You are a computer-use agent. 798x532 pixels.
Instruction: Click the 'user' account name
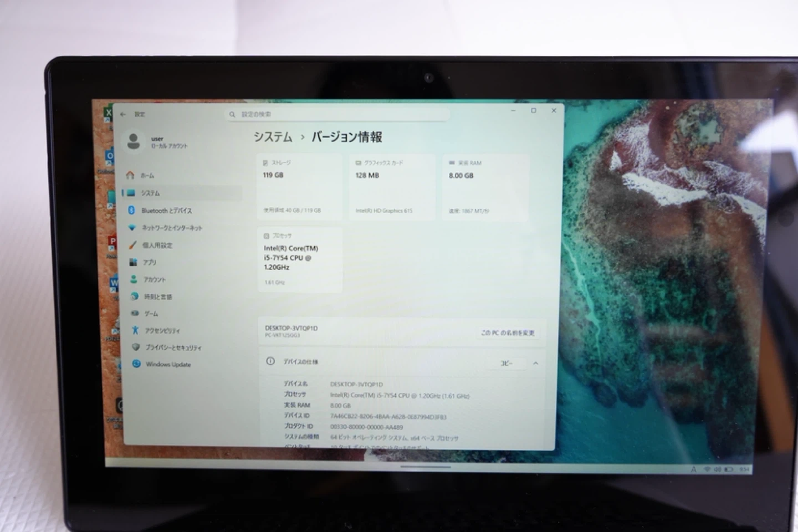point(157,139)
